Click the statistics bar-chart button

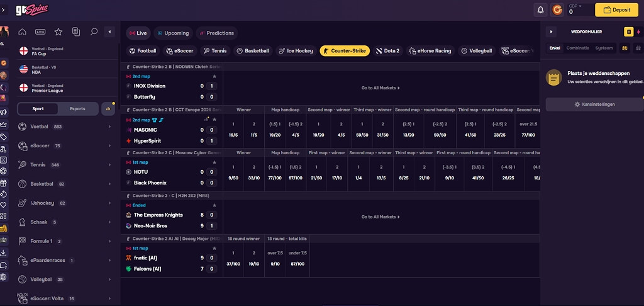(x=108, y=109)
